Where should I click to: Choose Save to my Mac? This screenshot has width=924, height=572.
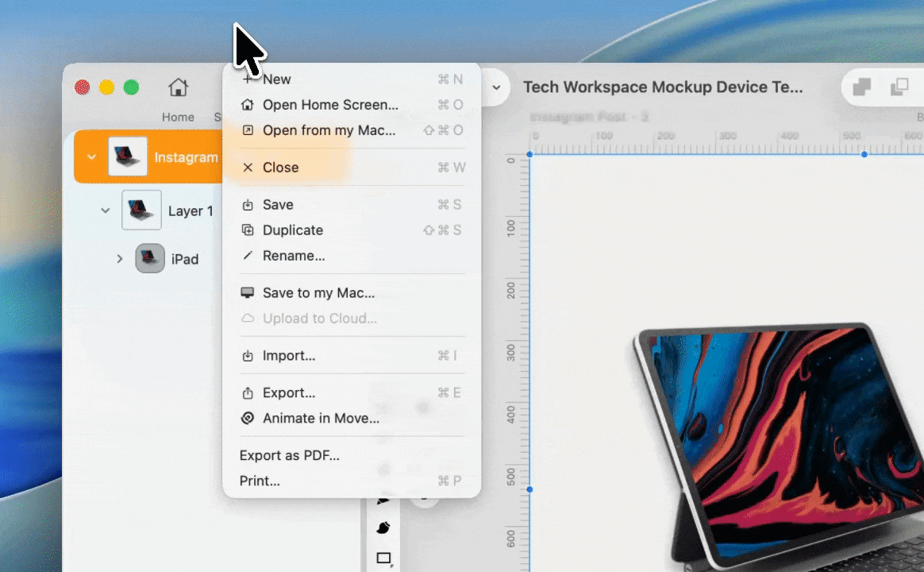(318, 293)
